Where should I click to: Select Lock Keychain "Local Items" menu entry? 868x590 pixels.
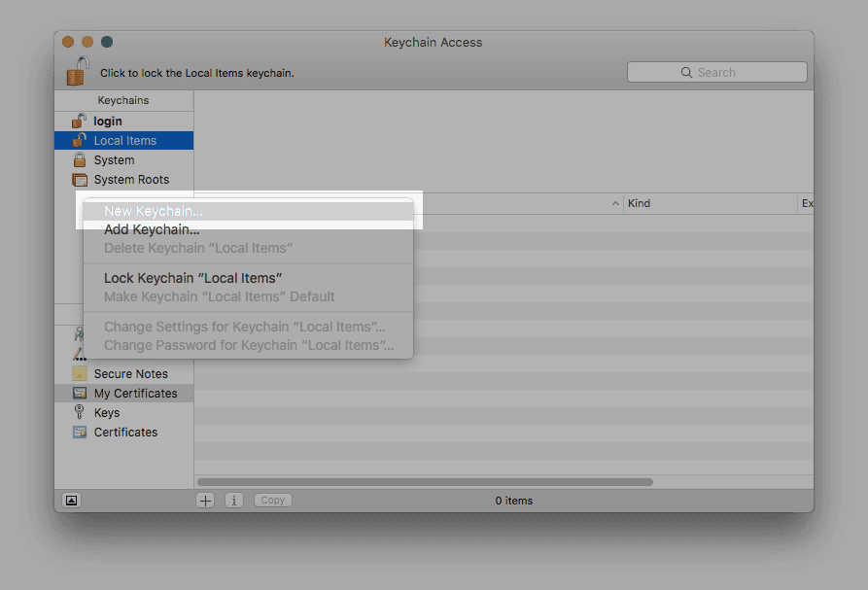(x=192, y=278)
